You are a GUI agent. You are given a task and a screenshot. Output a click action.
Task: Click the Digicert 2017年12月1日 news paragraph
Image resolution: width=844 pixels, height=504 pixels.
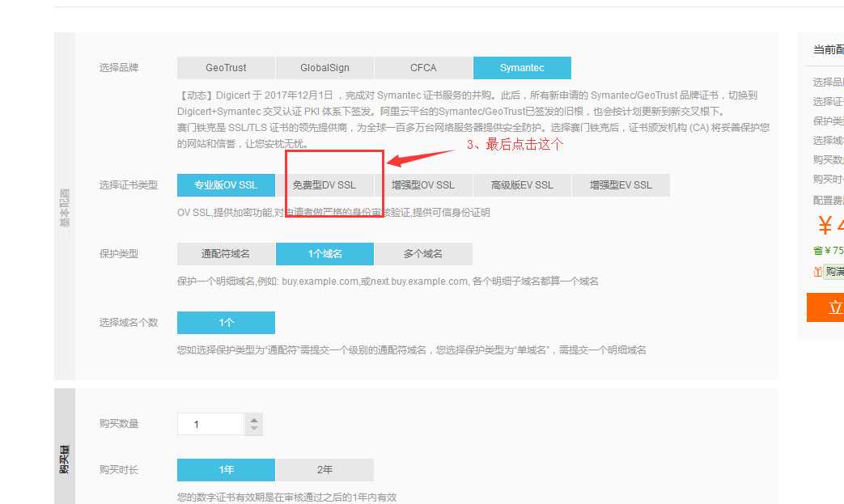(467, 104)
